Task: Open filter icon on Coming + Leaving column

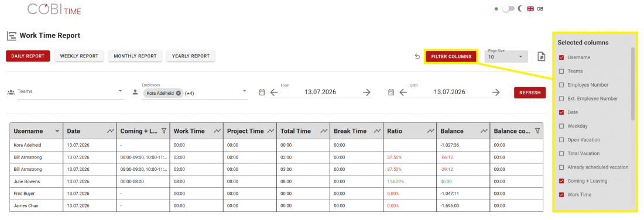Action: pyautogui.click(x=163, y=131)
